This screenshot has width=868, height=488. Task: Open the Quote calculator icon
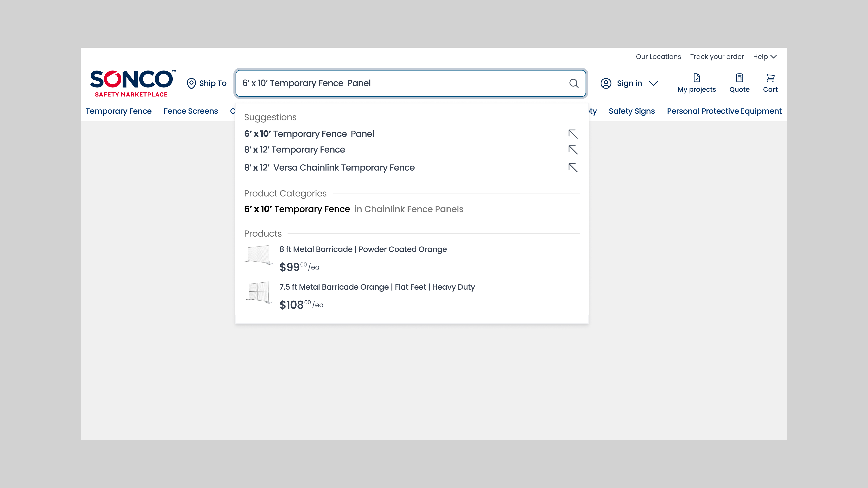coord(739,78)
